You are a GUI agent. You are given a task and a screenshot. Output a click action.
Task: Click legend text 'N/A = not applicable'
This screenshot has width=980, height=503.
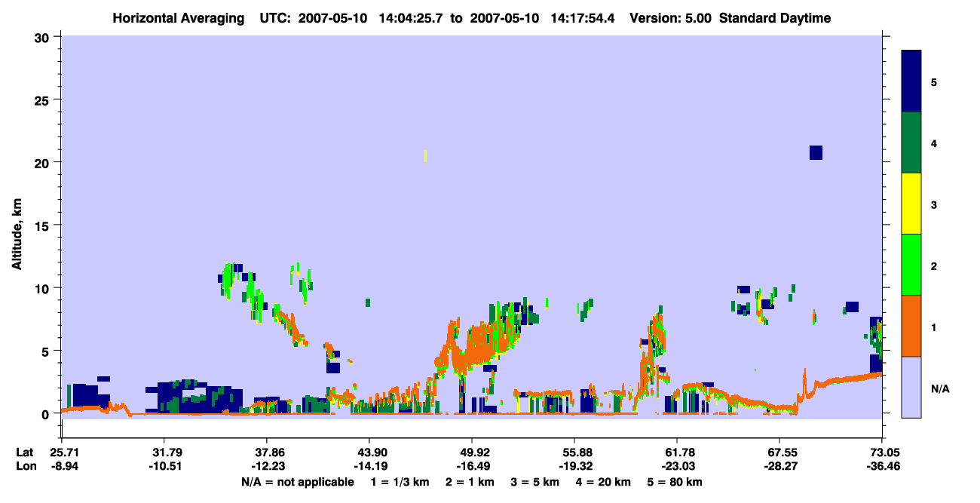click(298, 482)
